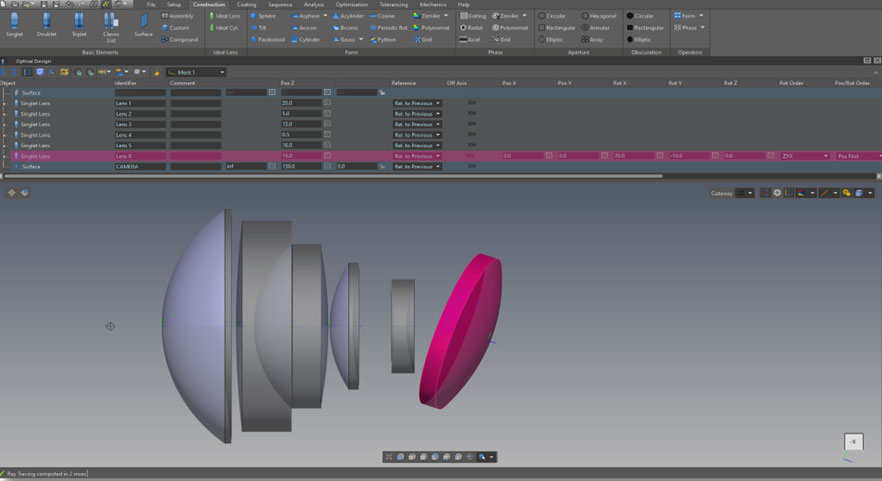Toggle variable checkbox for Lens 5 Pos Z
This screenshot has width=882, height=481.
pyautogui.click(x=327, y=145)
